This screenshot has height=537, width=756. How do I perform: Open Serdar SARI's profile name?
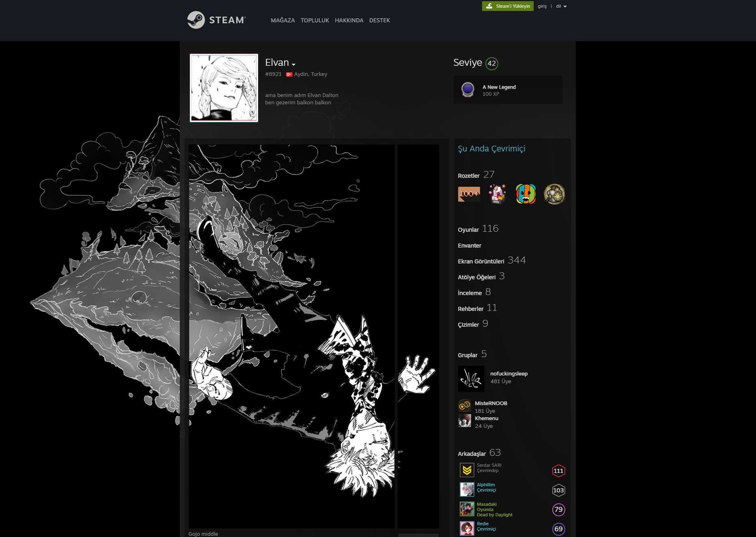[489, 465]
